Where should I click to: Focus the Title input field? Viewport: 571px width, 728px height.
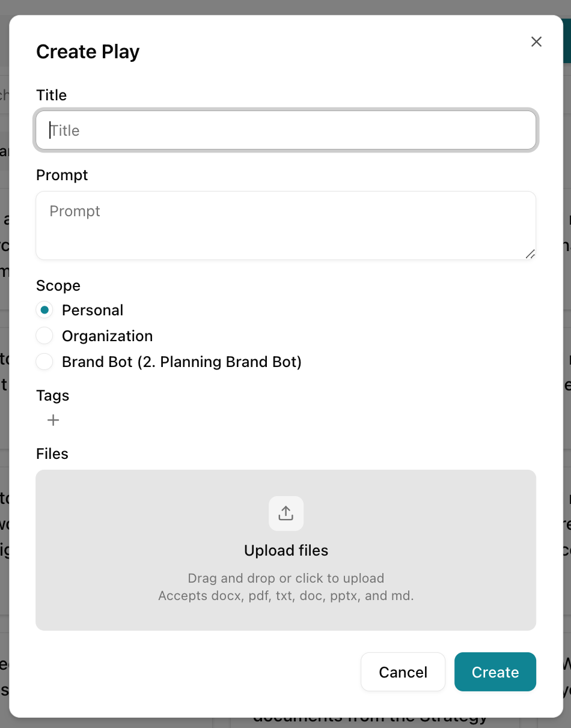tap(286, 130)
